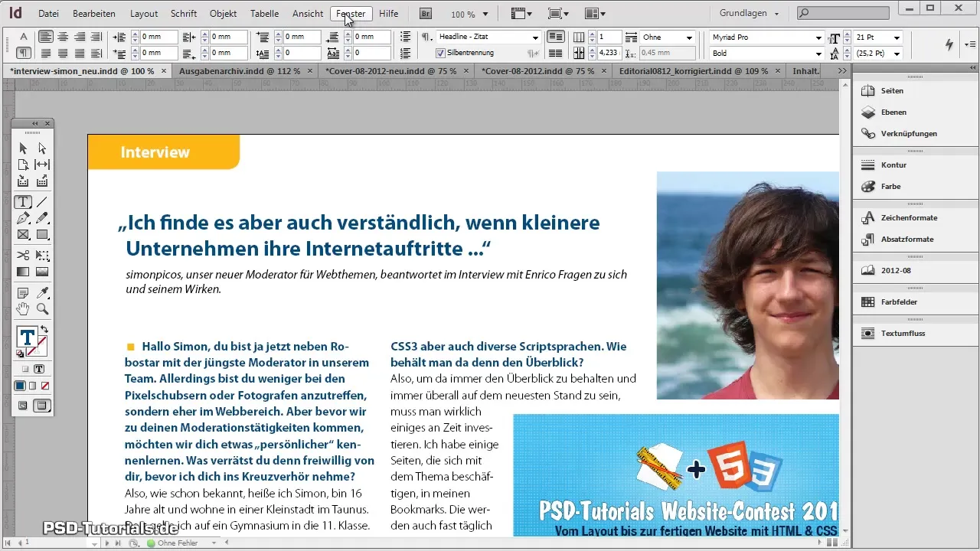Screen dimensions: 980x551
Task: Expand the hidden document tabs chevron
Action: (x=842, y=70)
